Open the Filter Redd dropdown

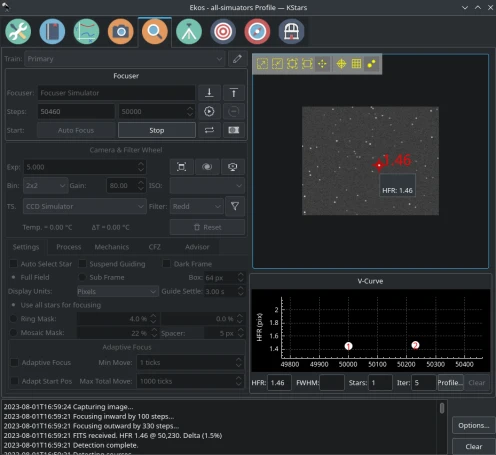[196, 206]
